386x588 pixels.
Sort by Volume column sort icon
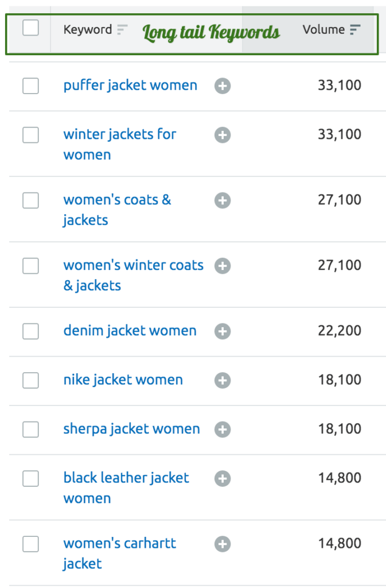point(355,29)
